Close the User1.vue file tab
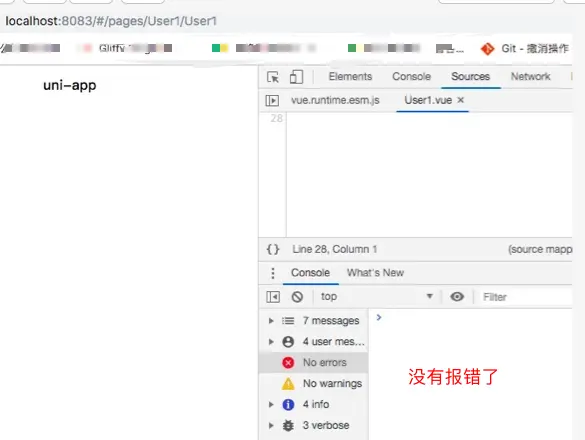This screenshot has height=440, width=585. 461,100
